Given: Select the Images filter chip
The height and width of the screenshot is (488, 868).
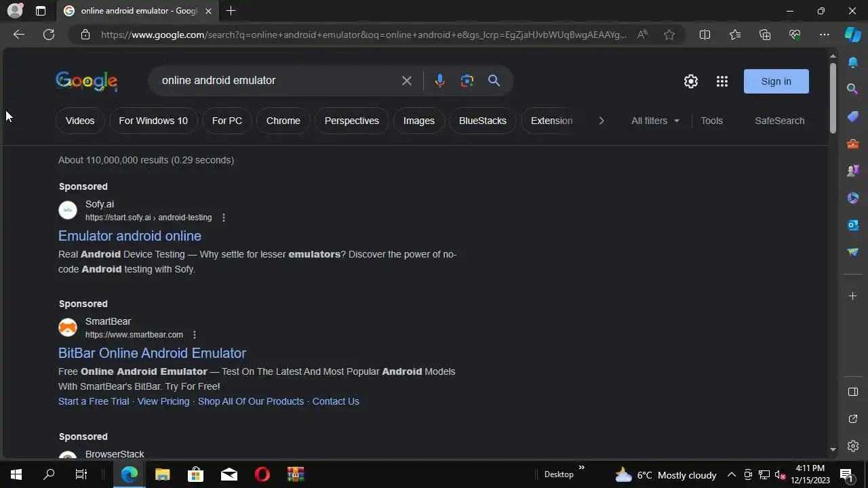Looking at the screenshot, I should (419, 121).
